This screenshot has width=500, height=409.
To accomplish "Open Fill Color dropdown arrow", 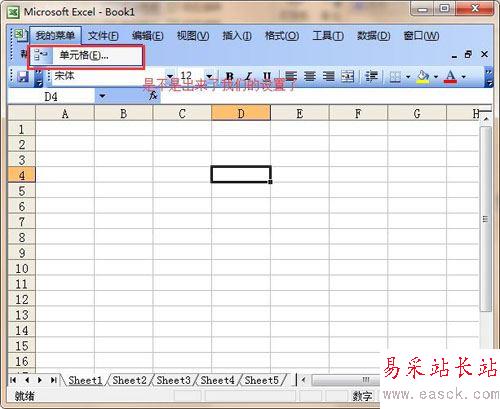I will (x=436, y=77).
